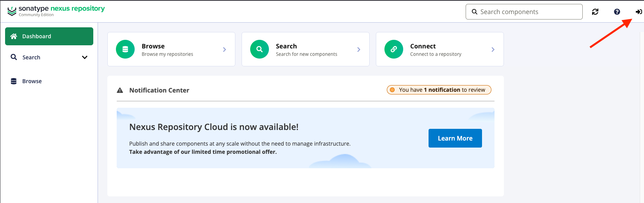Viewport: 644px width, 203px height.
Task: Open the 1 notification to review badge
Action: pyautogui.click(x=439, y=90)
